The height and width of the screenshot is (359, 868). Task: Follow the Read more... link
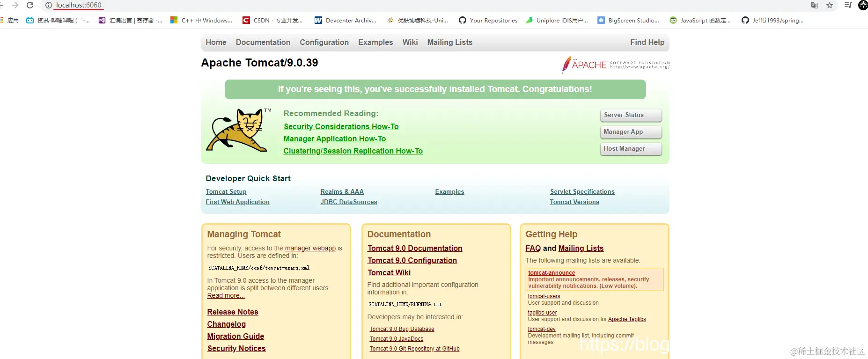[x=226, y=295]
